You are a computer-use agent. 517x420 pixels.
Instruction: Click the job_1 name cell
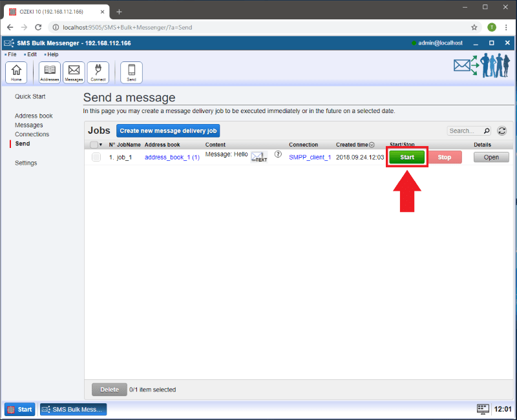point(124,157)
